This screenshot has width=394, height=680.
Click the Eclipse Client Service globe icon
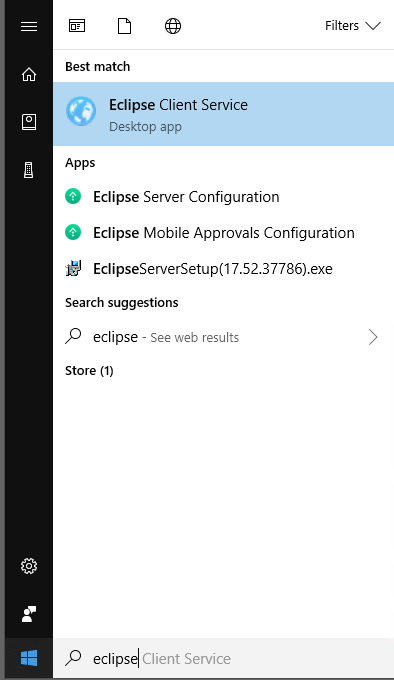81,111
